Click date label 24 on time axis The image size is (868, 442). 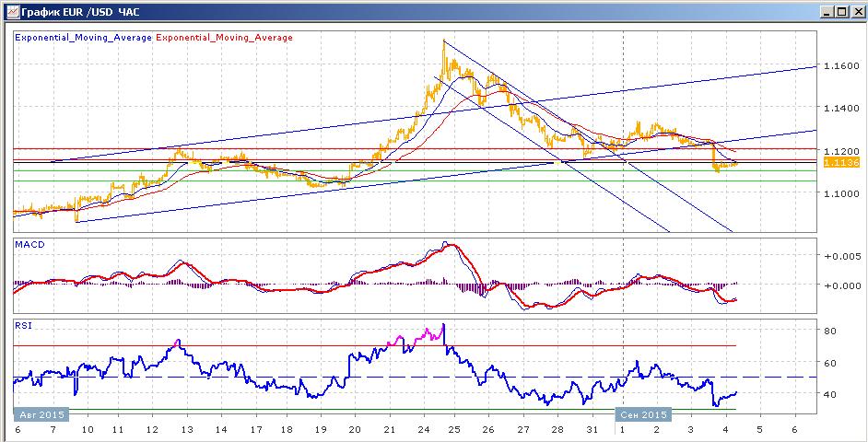coord(424,429)
